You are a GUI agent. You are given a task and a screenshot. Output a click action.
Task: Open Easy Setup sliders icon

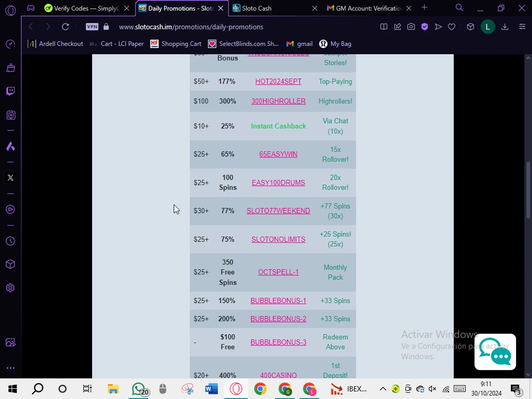(522, 27)
